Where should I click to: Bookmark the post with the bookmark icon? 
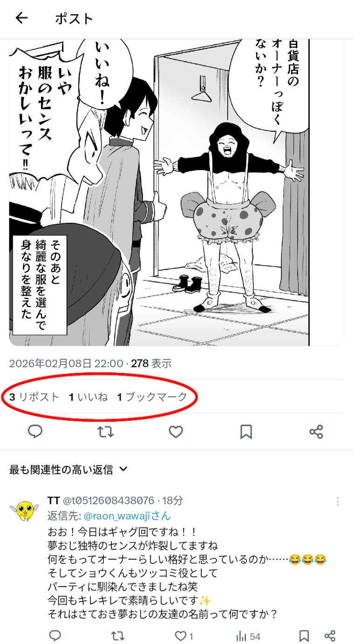point(246,432)
